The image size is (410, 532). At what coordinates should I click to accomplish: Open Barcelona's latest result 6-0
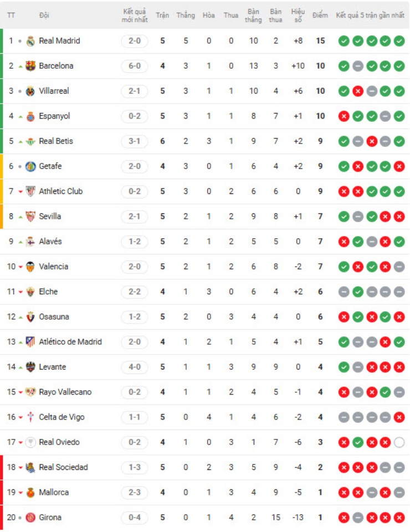tap(135, 65)
